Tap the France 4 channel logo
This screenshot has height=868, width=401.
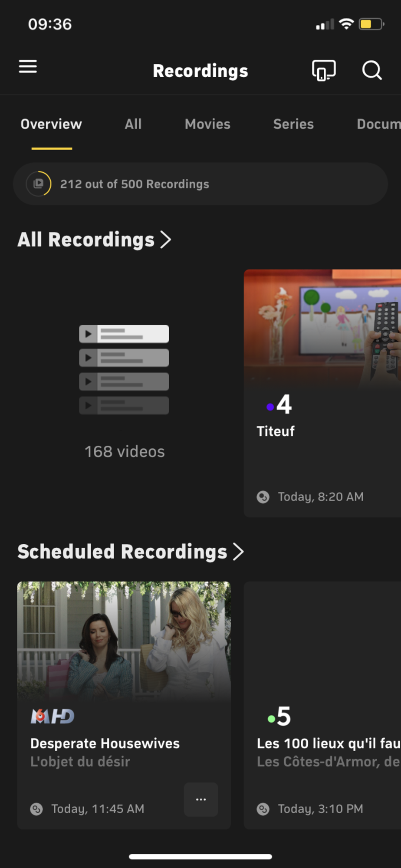(279, 404)
